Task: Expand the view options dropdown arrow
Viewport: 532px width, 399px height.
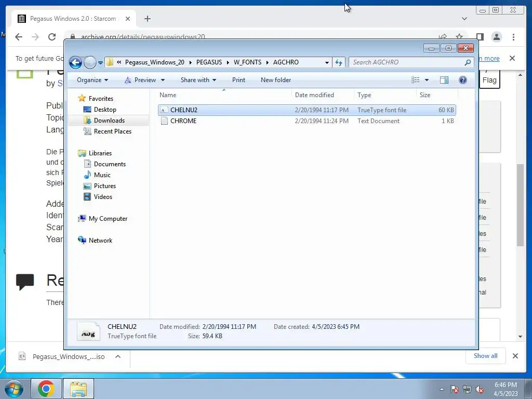Action: pos(427,80)
